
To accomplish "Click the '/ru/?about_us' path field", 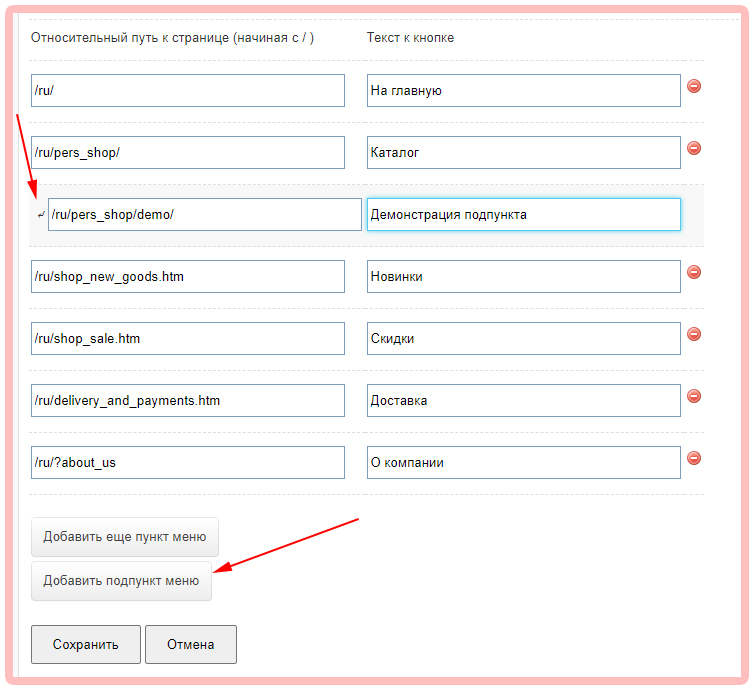I will 188,462.
